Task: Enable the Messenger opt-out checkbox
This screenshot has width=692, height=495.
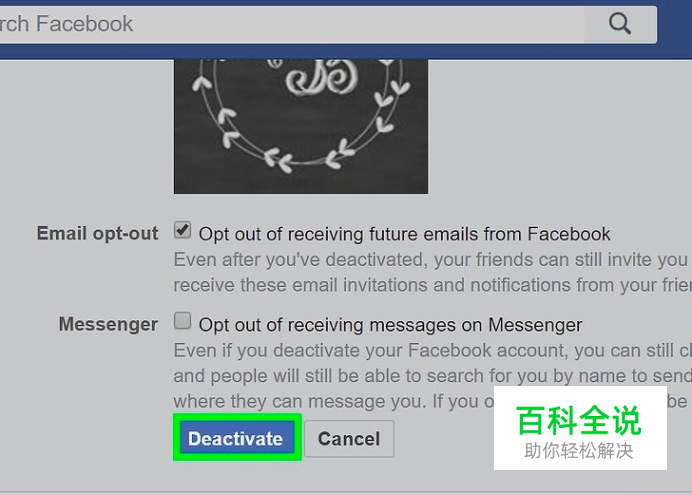Action: pos(182,321)
